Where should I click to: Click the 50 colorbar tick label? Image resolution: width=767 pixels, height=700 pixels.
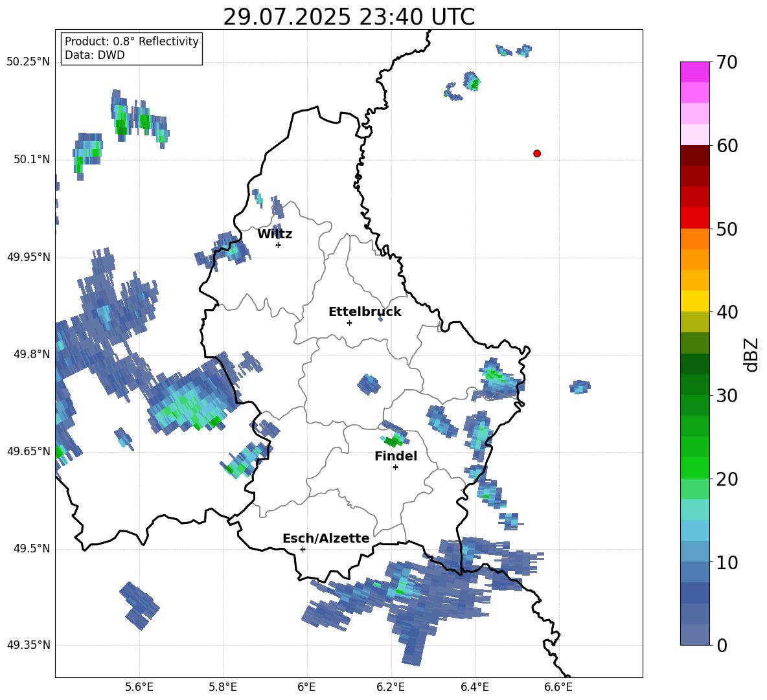coord(727,229)
